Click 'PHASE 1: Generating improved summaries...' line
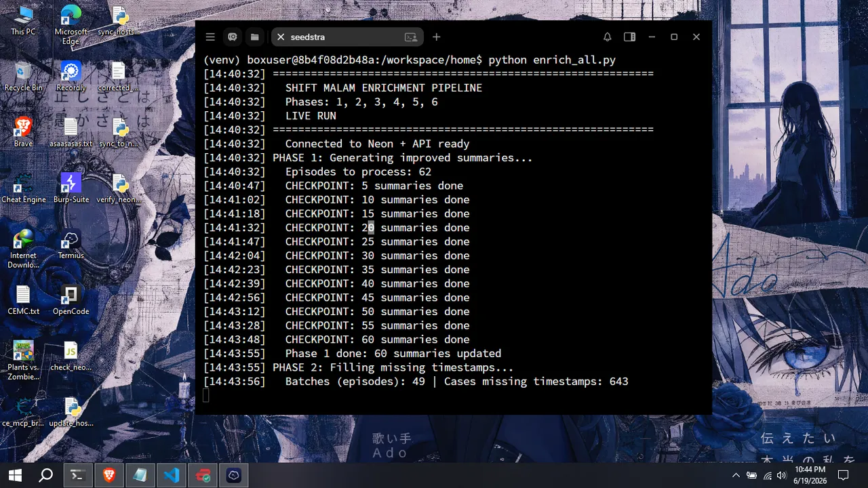The image size is (868, 488). click(x=403, y=158)
